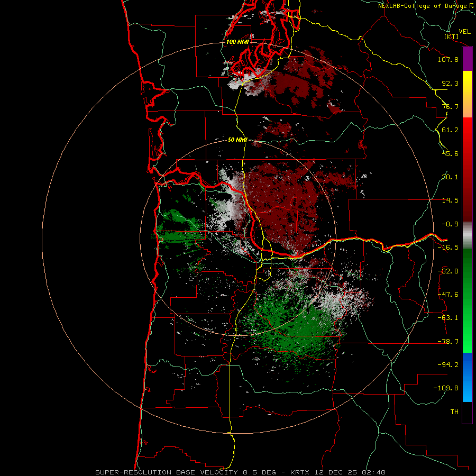
Task: Pick the bright green segment of velocity scale
Action: pos(467,338)
